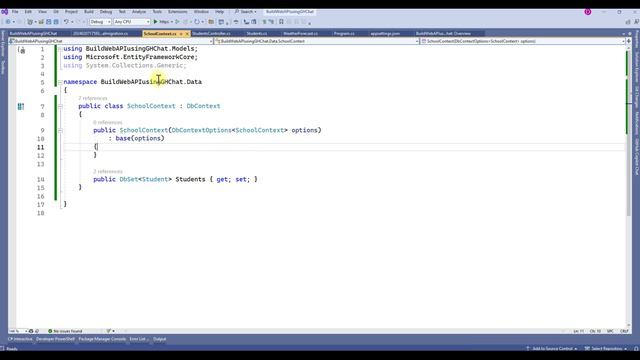Viewport: 640px width, 360px height.
Task: Open the Help menu
Action: pos(220,12)
